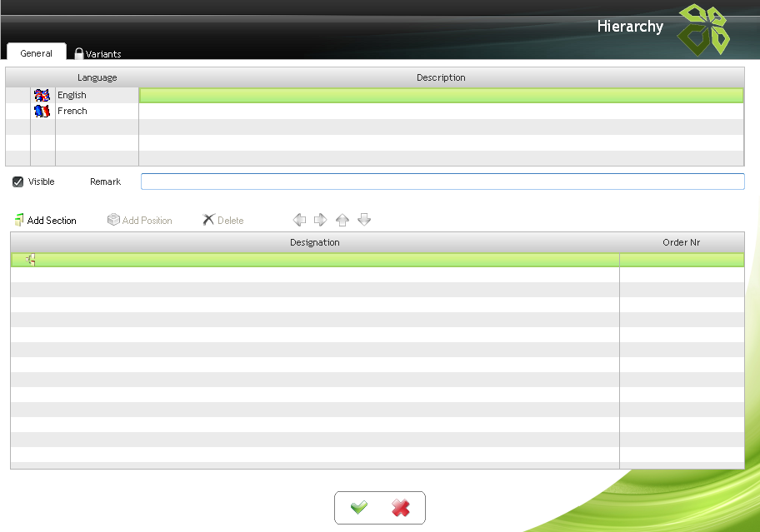760x532 pixels.
Task: Select the section icon in first row
Action: [x=31, y=261]
